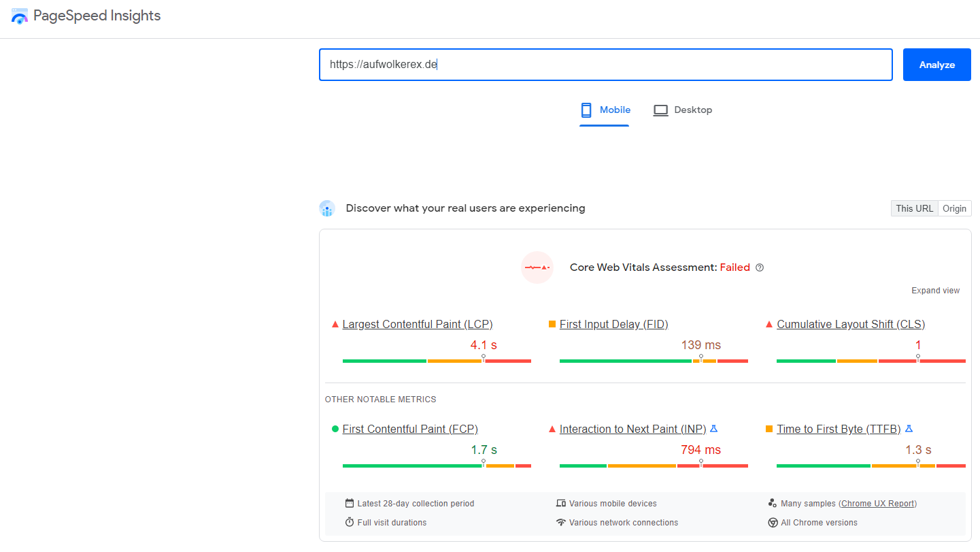Click the INP distribution bar
Image resolution: width=980 pixels, height=552 pixels.
tap(654, 466)
